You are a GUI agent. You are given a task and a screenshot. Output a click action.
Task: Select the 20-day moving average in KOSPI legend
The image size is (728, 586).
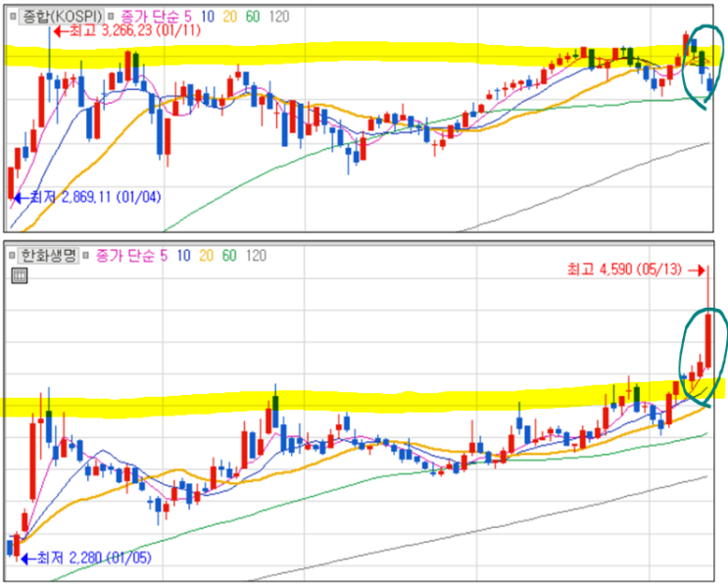230,17
